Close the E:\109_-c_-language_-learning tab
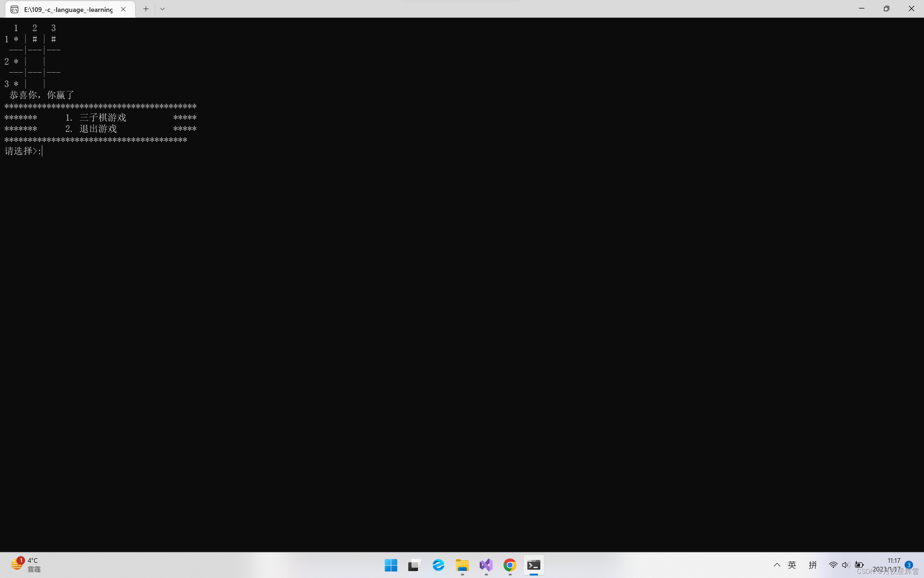Screen dimensions: 924x578 tap(123, 9)
